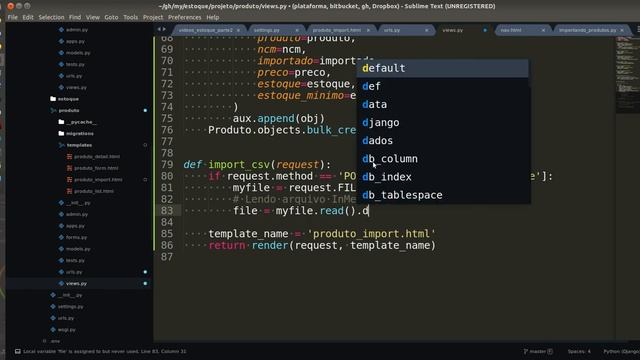Click the status bar panel switcher icon
640x360 pixels.
18,351
